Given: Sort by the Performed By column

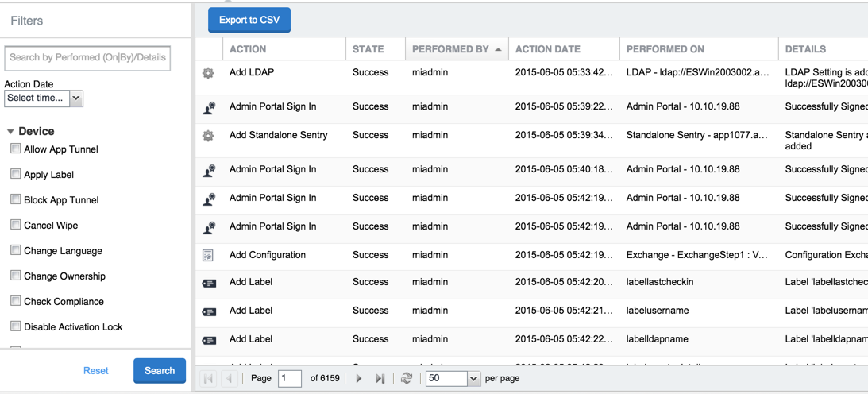Looking at the screenshot, I should [x=450, y=49].
